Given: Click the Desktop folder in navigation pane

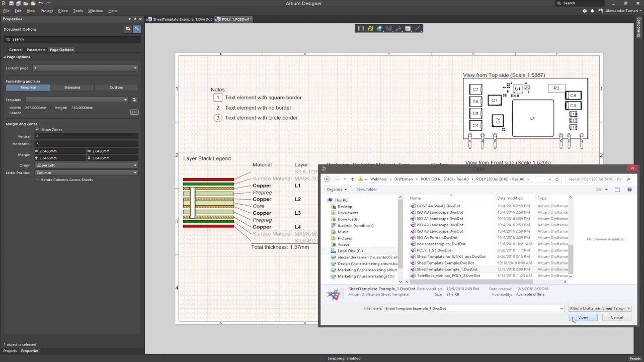Looking at the screenshot, I should click(x=345, y=207).
